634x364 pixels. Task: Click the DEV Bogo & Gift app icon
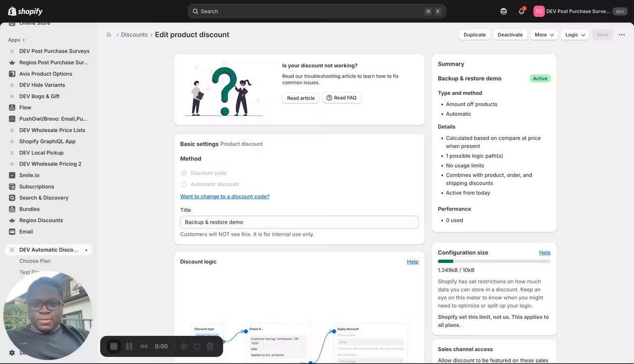(x=12, y=96)
